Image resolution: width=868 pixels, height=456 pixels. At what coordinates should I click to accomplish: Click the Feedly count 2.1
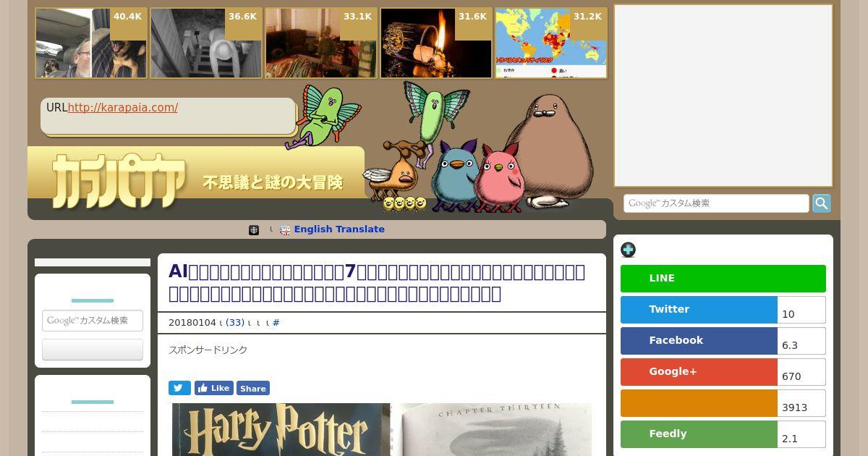coord(801,434)
